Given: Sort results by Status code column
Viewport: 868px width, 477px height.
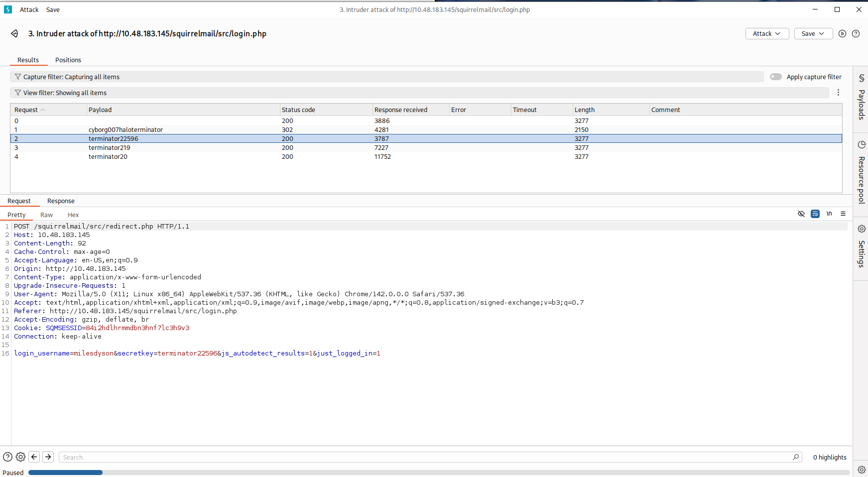Looking at the screenshot, I should pos(326,110).
